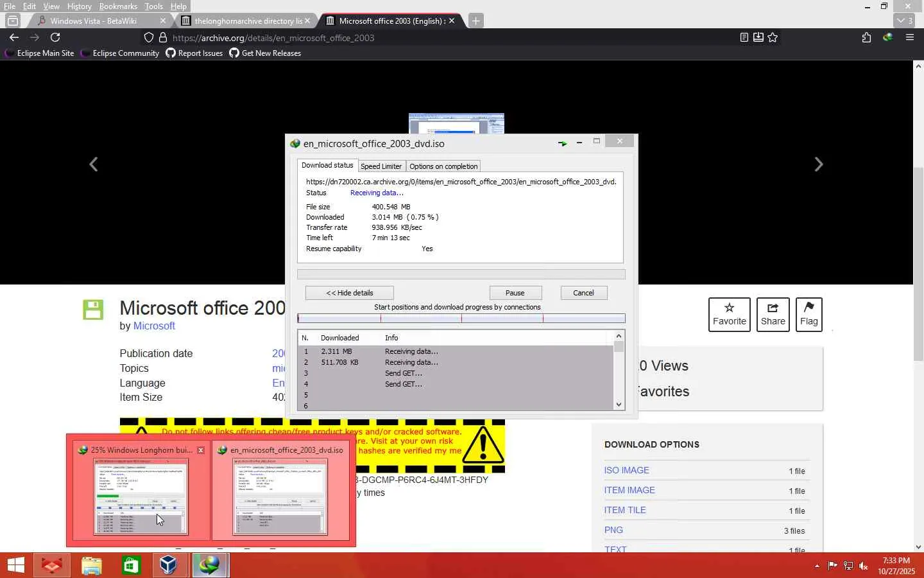Click the Flag button on the archive page
Screen dimensions: 924x578
(x=809, y=315)
